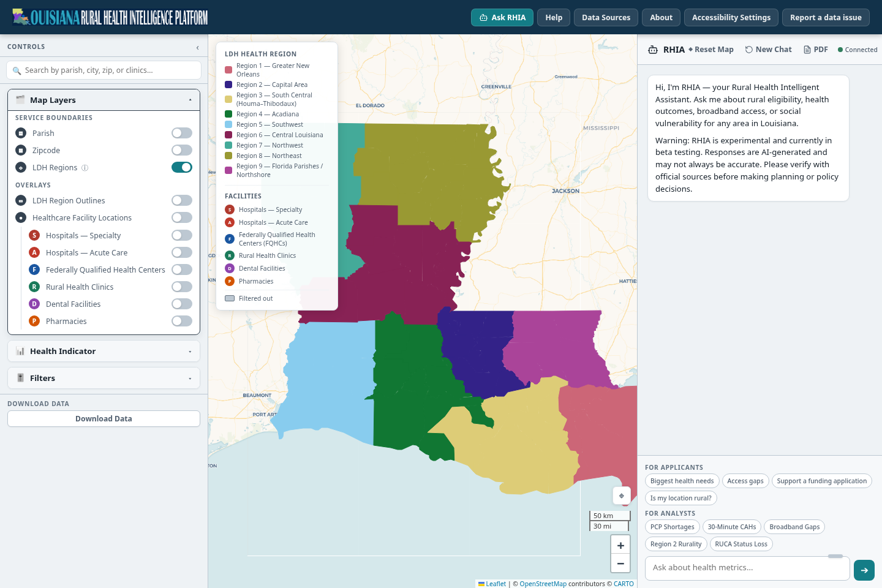Open the Help menu
The height and width of the screenshot is (588, 882).
554,17
